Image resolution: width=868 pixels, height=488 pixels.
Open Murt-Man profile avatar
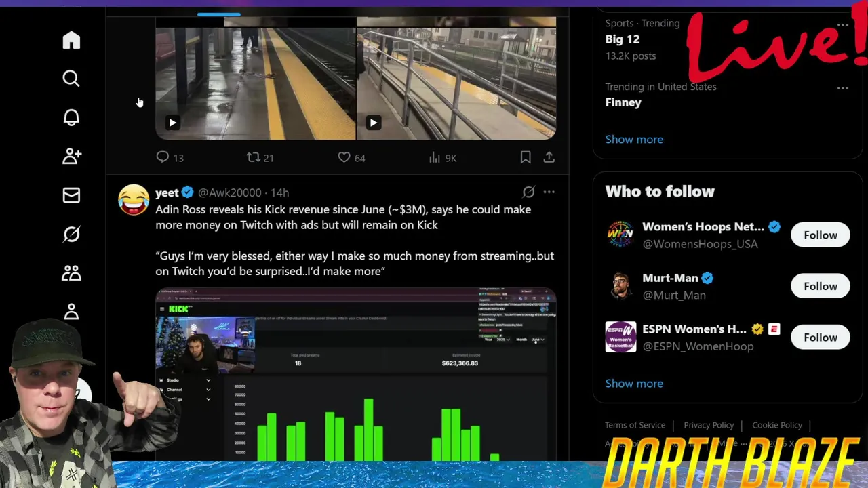point(620,286)
